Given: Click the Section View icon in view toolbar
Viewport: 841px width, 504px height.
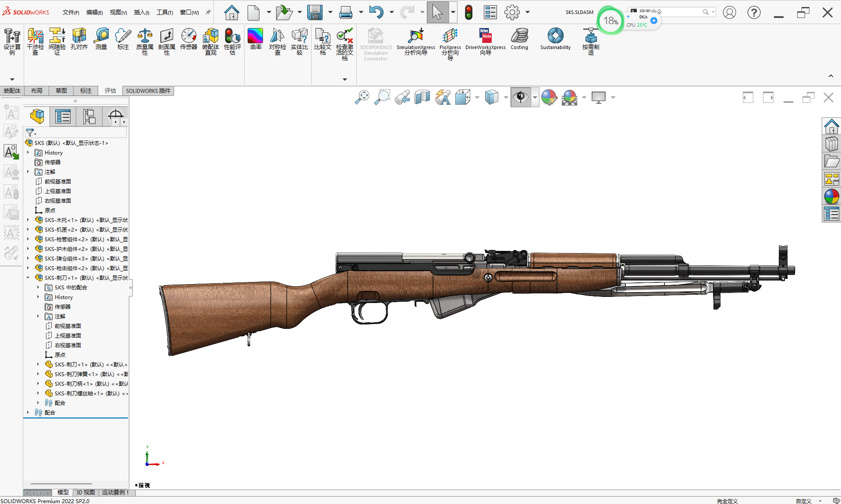Looking at the screenshot, I should pyautogui.click(x=422, y=97).
